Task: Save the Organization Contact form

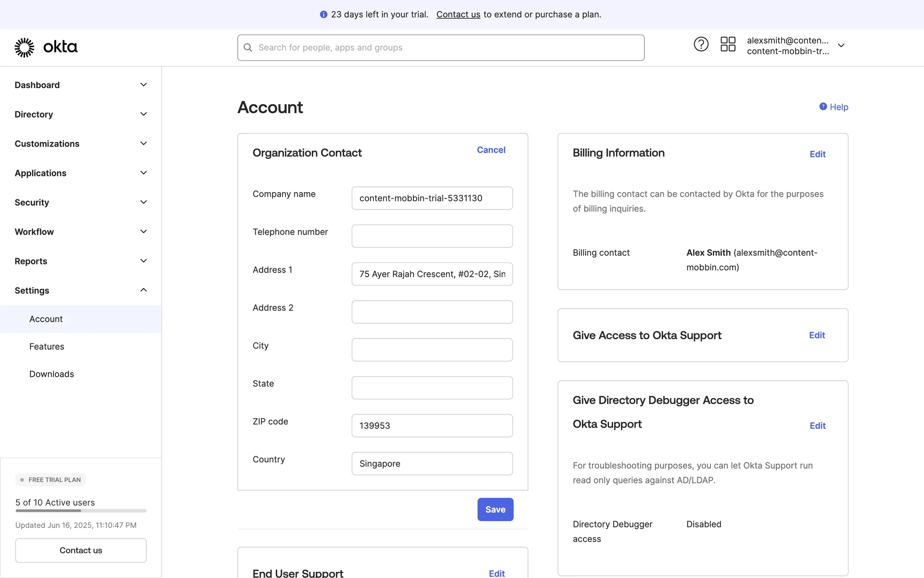Action: tap(495, 509)
